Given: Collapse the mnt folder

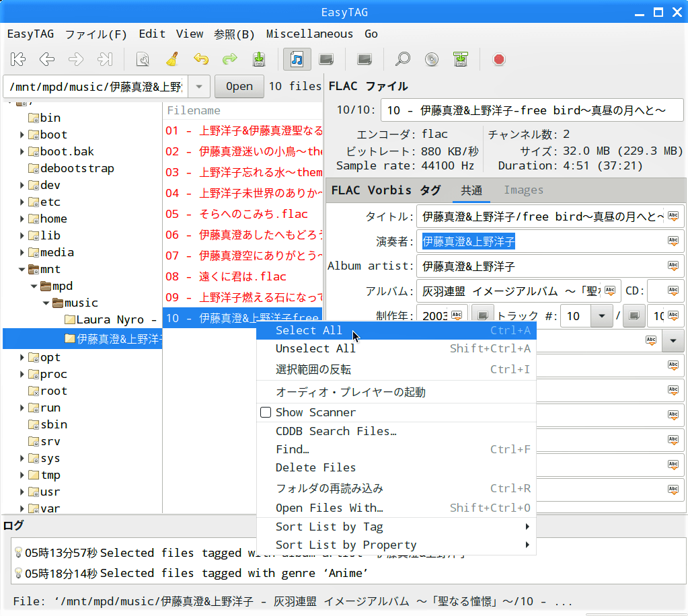Looking at the screenshot, I should pyautogui.click(x=22, y=270).
